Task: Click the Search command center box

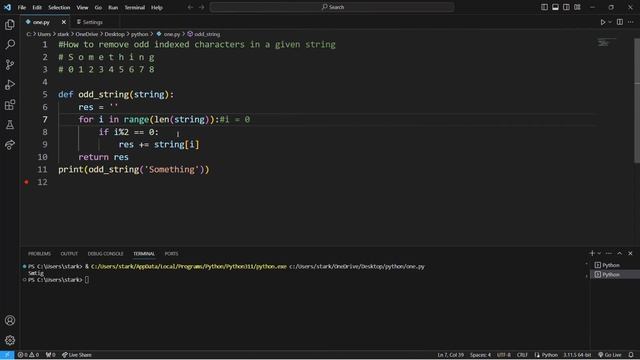Action: click(x=332, y=7)
